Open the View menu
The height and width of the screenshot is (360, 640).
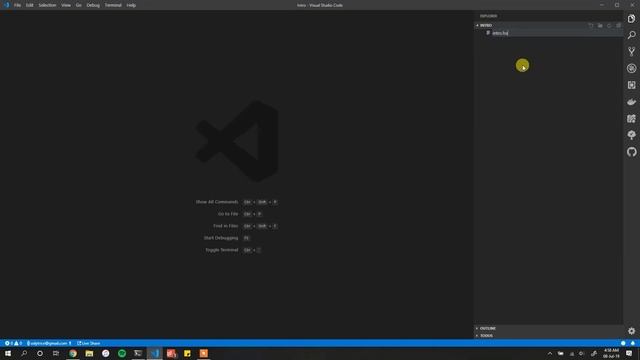click(x=66, y=5)
